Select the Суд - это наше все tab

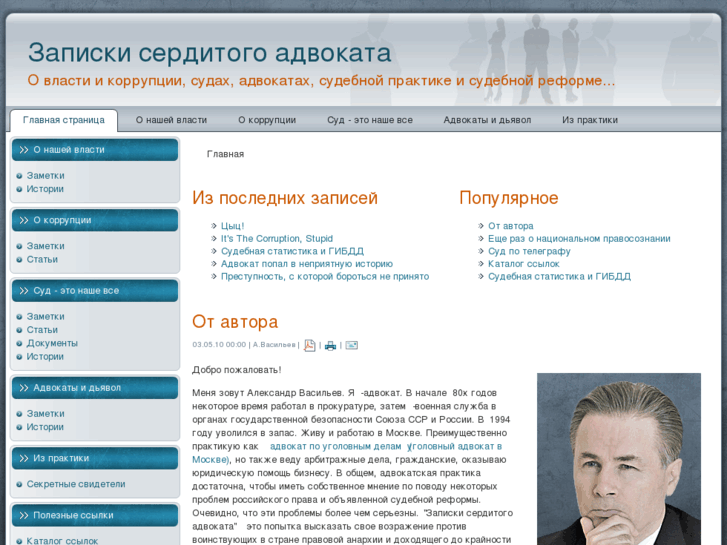[x=370, y=120]
